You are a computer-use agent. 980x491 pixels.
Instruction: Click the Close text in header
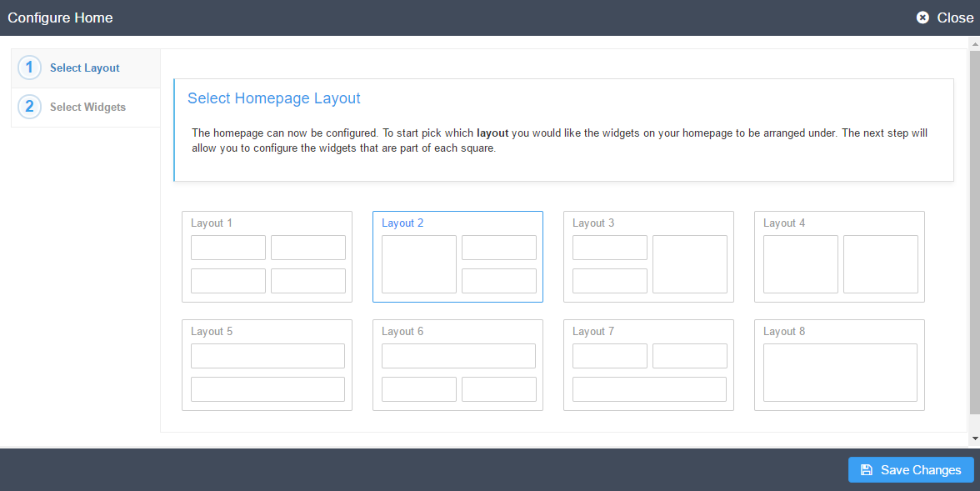pyautogui.click(x=955, y=18)
